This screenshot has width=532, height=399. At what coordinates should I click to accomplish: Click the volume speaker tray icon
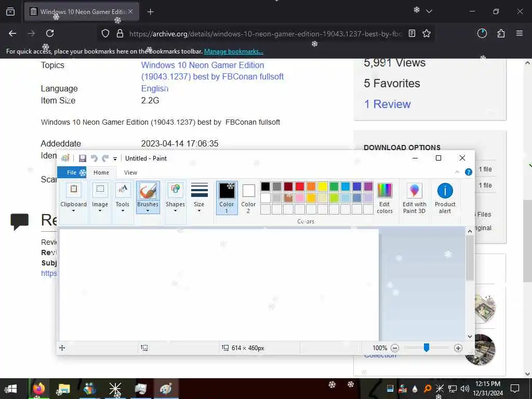(x=464, y=389)
